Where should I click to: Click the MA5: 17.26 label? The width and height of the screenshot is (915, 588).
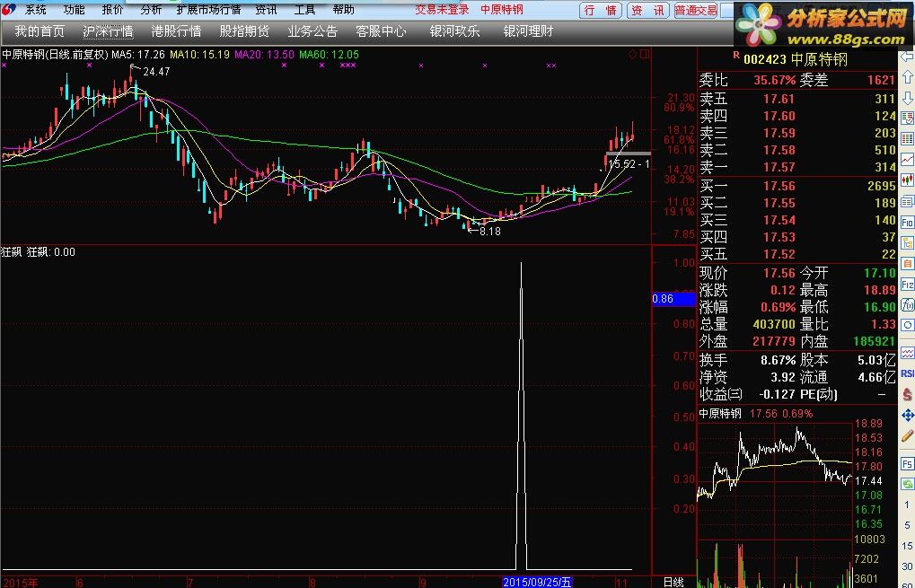(x=138, y=55)
